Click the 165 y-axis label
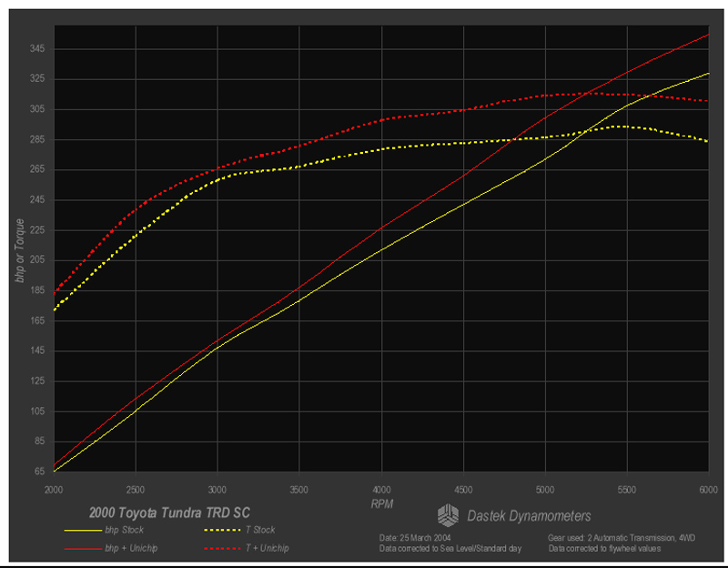 pos(37,320)
